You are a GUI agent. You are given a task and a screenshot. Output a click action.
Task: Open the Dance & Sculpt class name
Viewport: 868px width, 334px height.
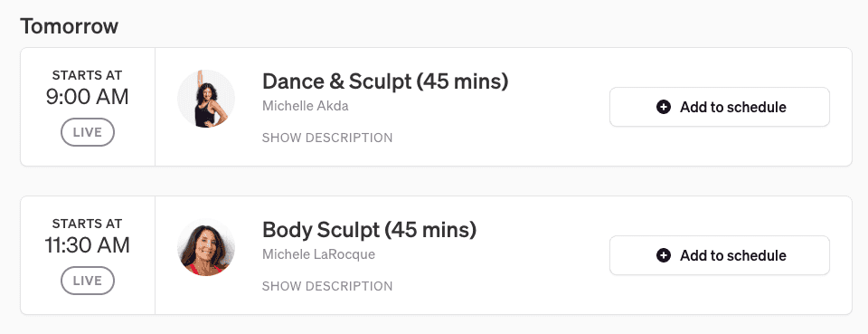tap(385, 81)
